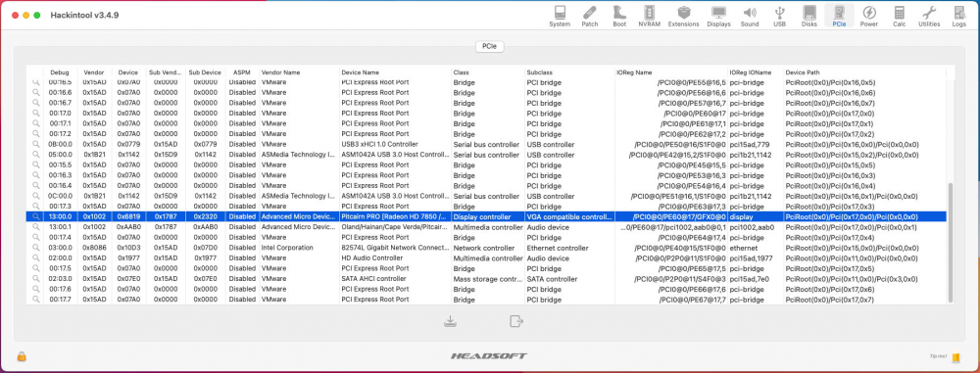Open the Calc tool
This screenshot has height=373, width=980.
[x=900, y=17]
